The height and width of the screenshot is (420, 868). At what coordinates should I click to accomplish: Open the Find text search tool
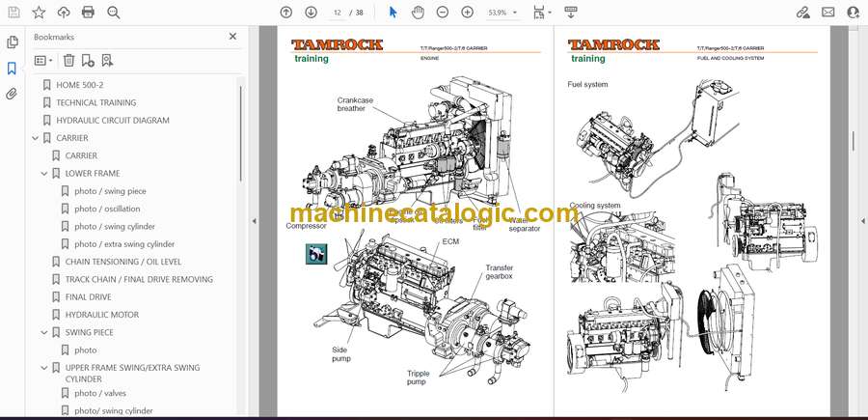pos(114,13)
